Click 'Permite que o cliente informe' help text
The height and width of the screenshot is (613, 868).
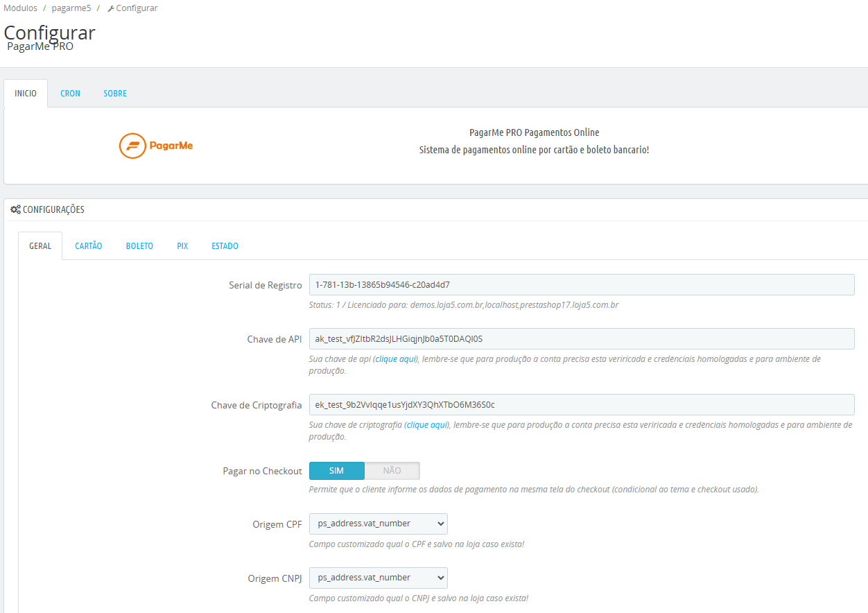[x=534, y=489]
